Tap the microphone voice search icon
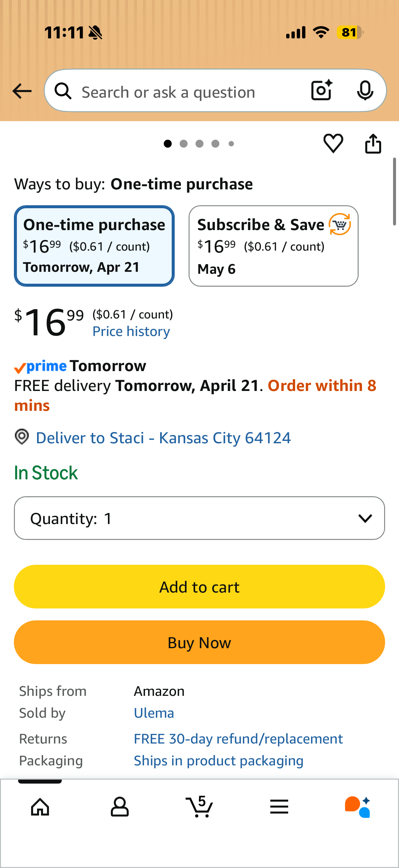 365,90
